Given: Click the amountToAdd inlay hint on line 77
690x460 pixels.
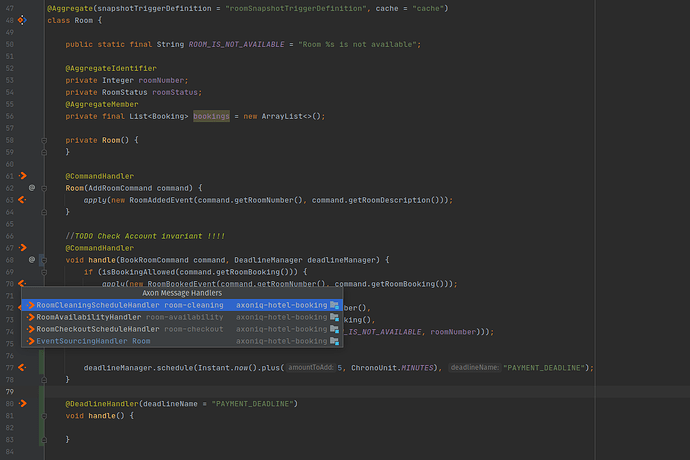Looking at the screenshot, I should coord(311,367).
